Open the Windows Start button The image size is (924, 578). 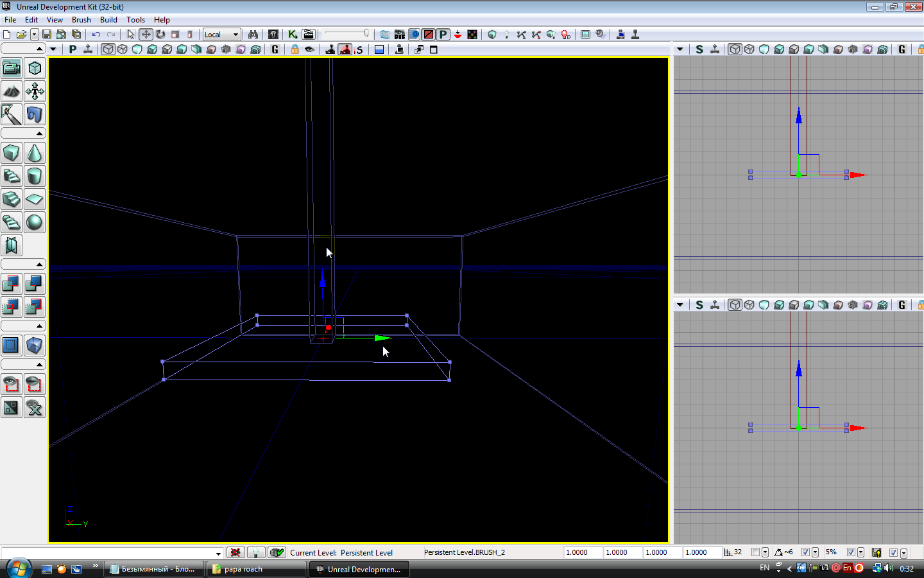19,568
